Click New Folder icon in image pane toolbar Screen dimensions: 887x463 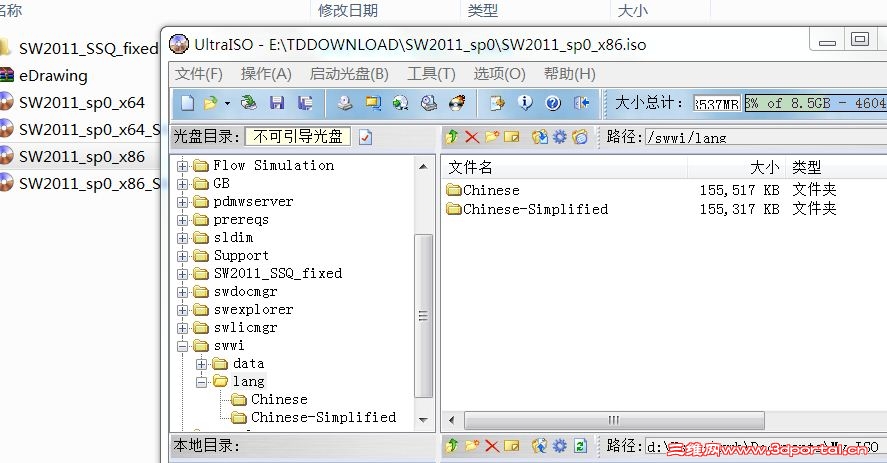point(492,137)
